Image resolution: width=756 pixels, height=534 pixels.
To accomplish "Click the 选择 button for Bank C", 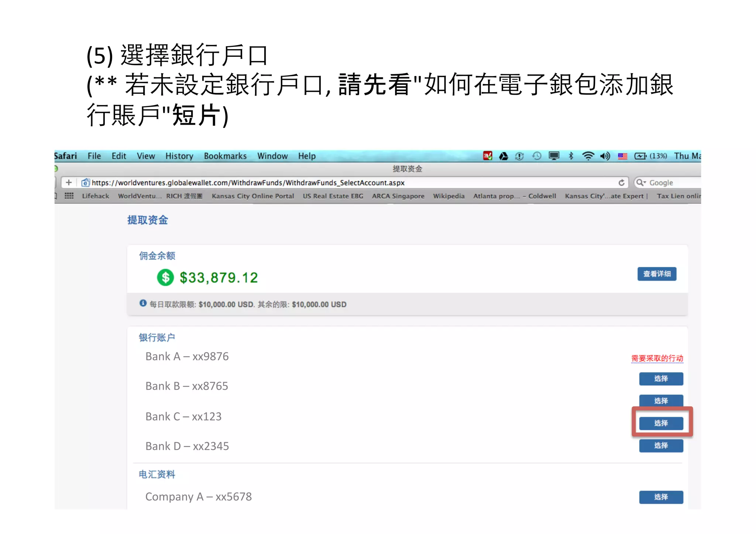I will point(661,423).
